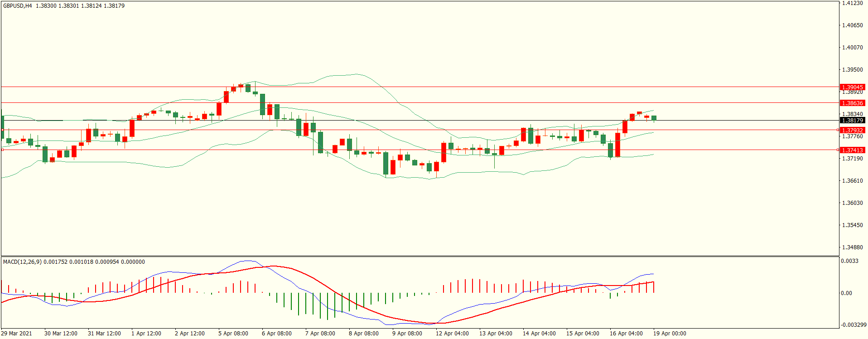Select the 1.37932 red level label
The width and height of the screenshot is (868, 339).
pyautogui.click(x=852, y=130)
